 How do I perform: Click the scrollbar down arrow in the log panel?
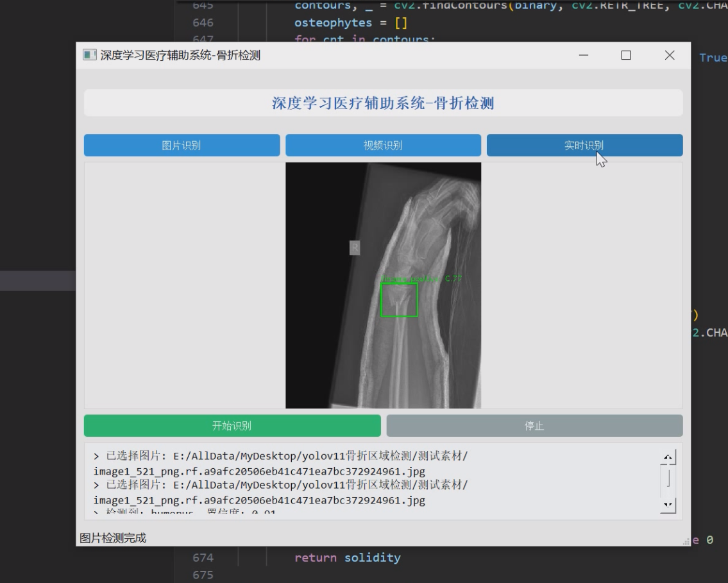point(668,506)
